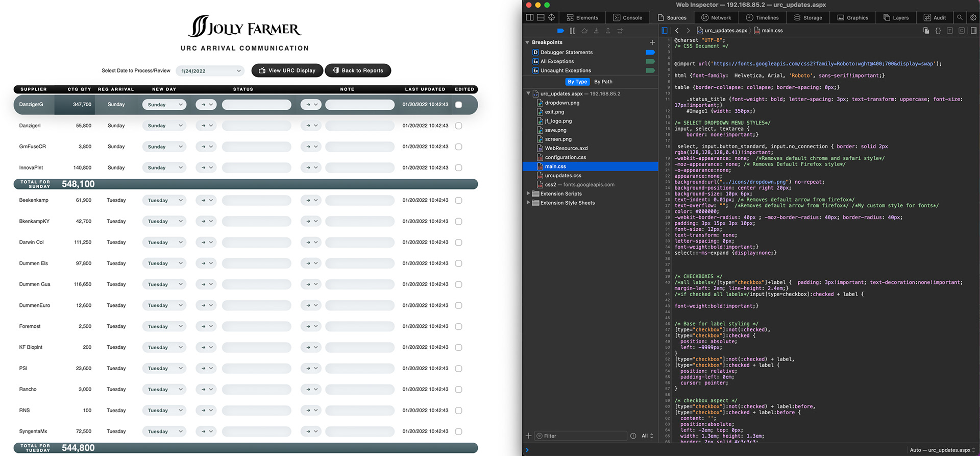The image size is (980, 456).
Task: Group resources By Type
Action: 577,82
